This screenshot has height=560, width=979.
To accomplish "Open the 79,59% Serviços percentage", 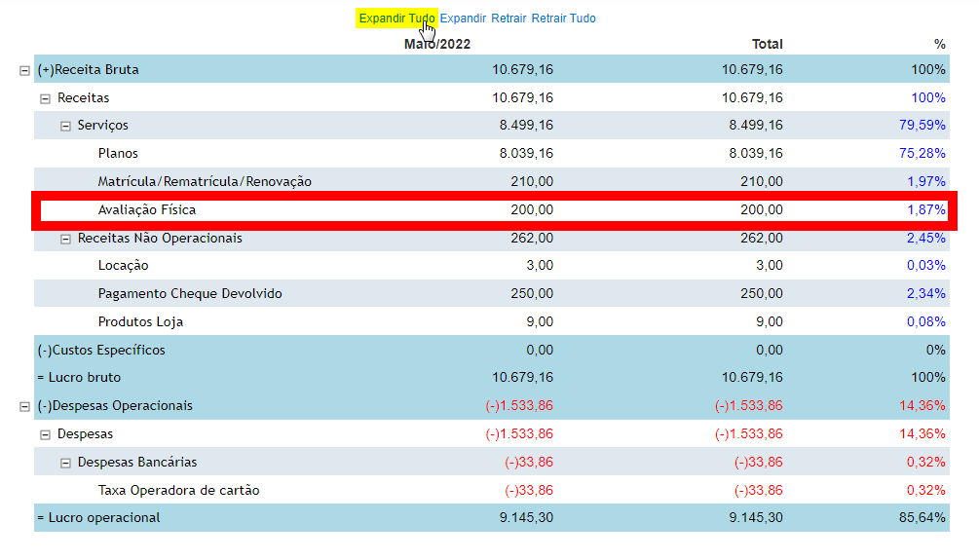I will coord(923,126).
